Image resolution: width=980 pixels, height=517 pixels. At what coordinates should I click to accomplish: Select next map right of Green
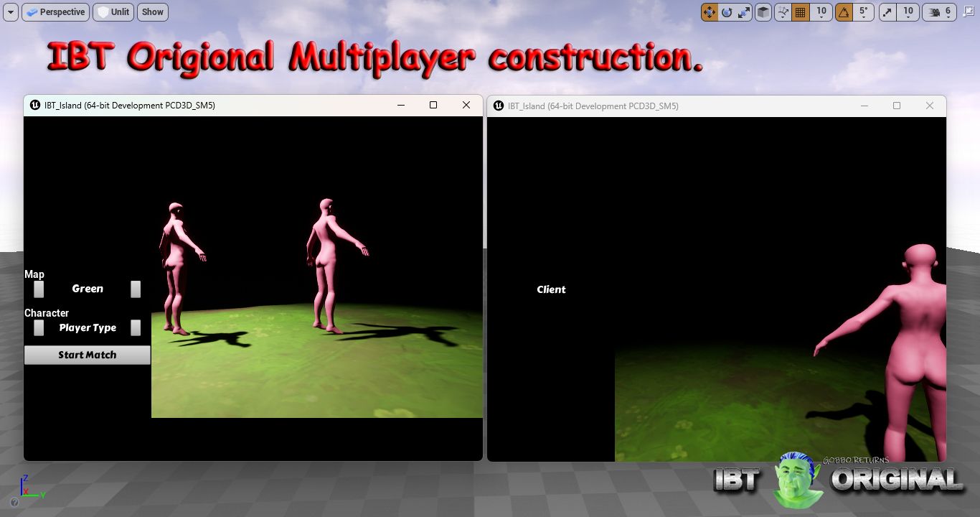point(136,289)
